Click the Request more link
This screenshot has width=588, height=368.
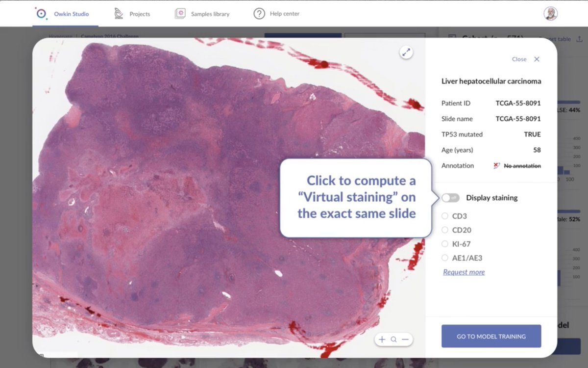point(464,272)
